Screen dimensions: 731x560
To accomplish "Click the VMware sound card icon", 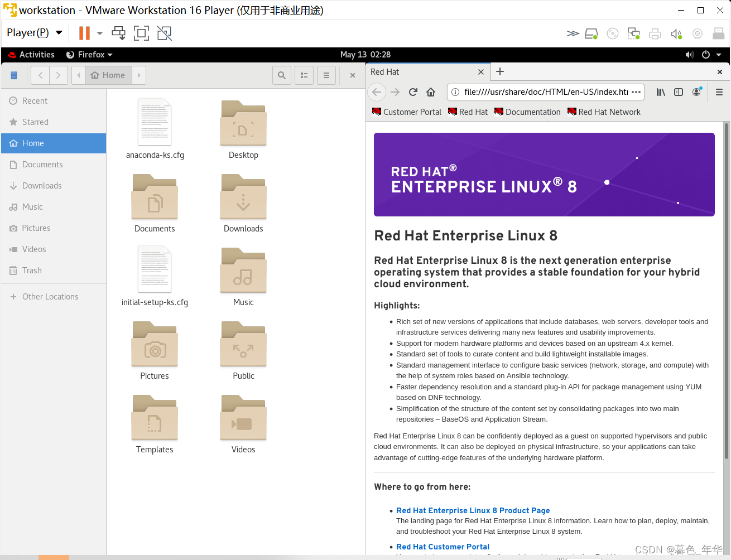I will pyautogui.click(x=676, y=33).
